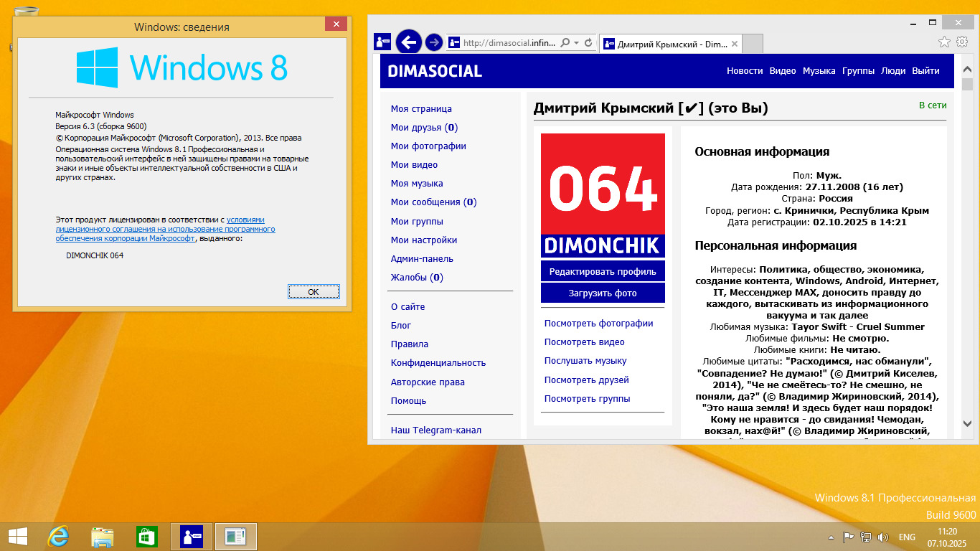Launch Internet Explorer from the taskbar

click(57, 537)
